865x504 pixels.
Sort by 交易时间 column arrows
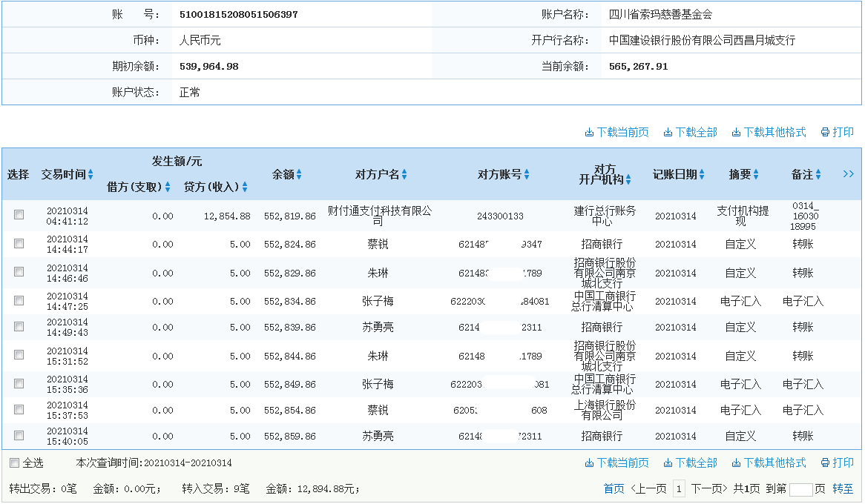(91, 175)
